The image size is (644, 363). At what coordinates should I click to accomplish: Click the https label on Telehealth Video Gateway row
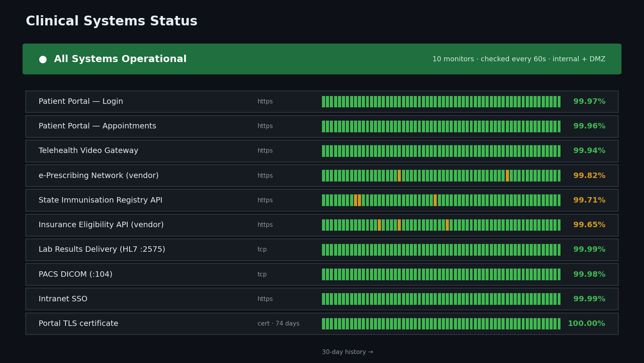(265, 151)
